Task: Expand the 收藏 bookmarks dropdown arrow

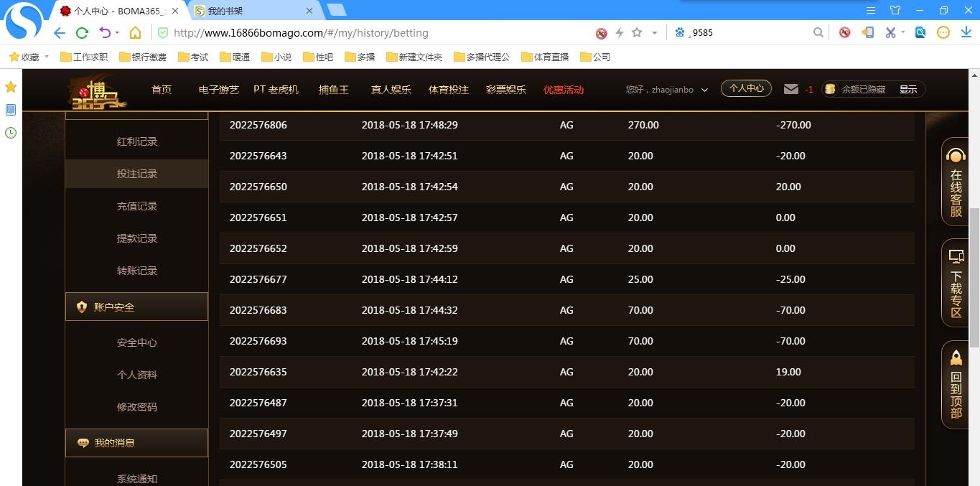Action: coord(47,56)
